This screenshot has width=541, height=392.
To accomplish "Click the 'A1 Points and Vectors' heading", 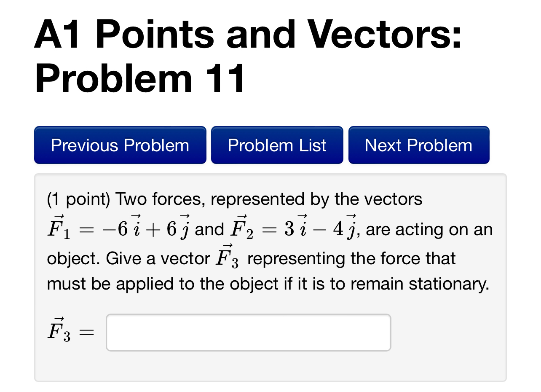I will [x=248, y=35].
